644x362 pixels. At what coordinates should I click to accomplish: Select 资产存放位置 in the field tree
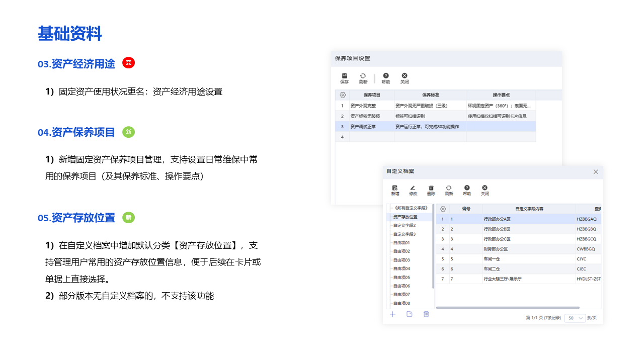pyautogui.click(x=405, y=217)
